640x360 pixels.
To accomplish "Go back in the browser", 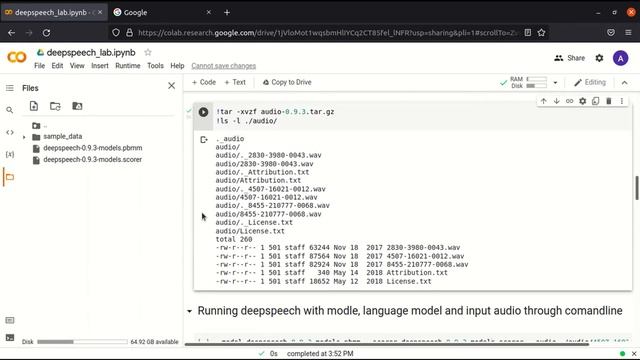I will (x=11, y=33).
